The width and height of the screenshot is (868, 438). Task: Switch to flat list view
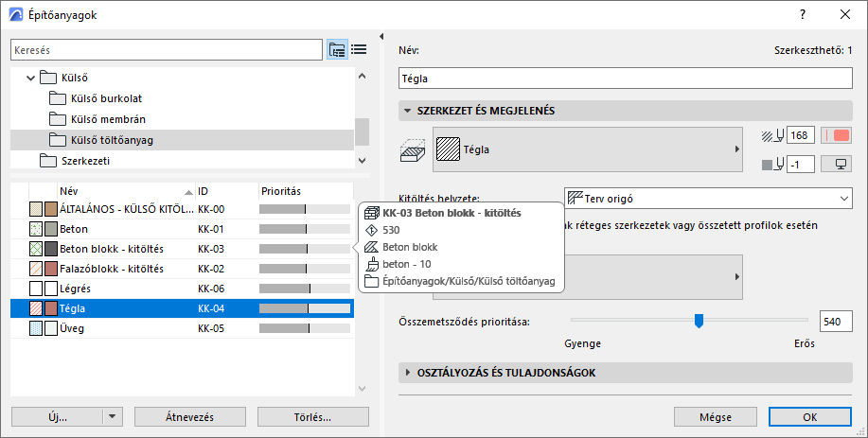pos(359,49)
